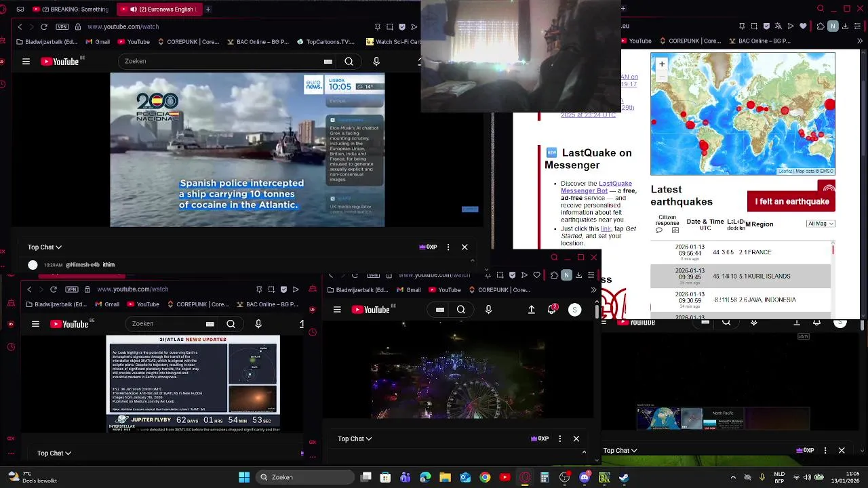Click the taskbar Zoeken search box

(x=306, y=477)
